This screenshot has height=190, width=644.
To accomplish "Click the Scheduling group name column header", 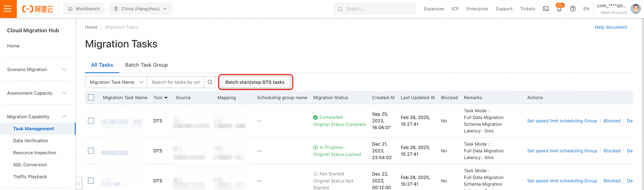I will pyautogui.click(x=282, y=98).
